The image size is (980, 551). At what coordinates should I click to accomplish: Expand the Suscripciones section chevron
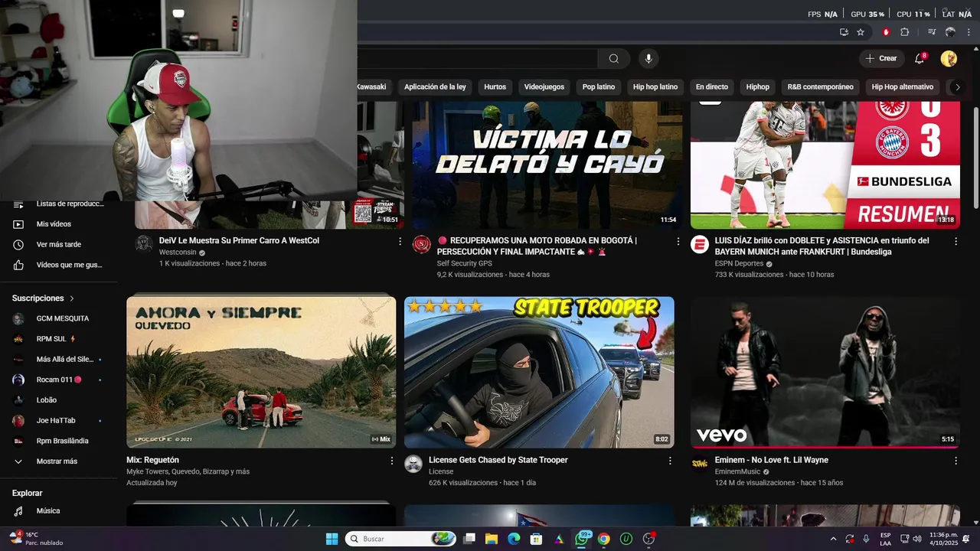72,298
